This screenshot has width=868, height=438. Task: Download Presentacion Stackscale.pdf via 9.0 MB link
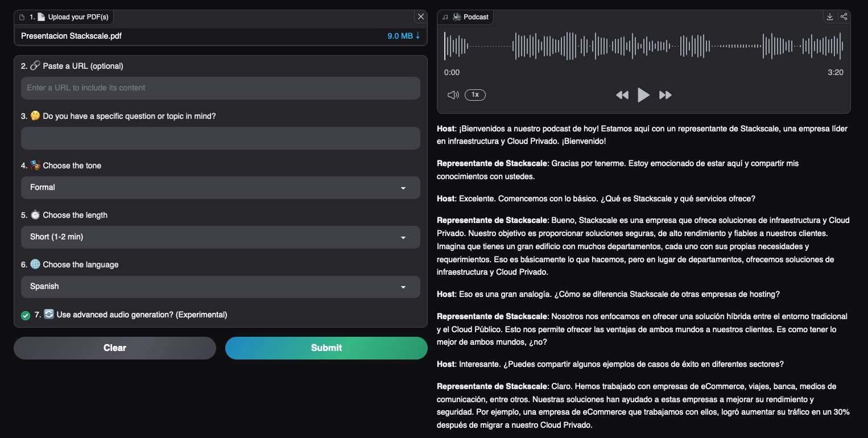[403, 36]
